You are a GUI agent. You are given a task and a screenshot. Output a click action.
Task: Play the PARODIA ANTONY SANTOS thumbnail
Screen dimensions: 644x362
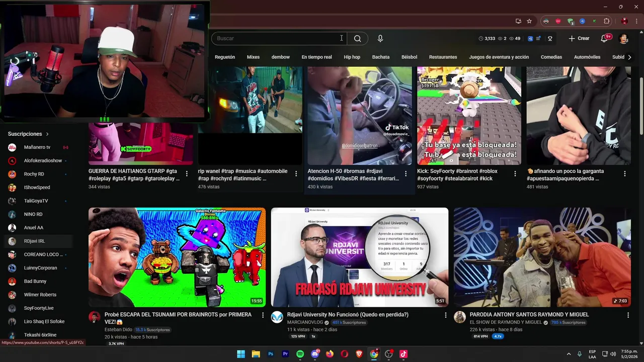542,257
